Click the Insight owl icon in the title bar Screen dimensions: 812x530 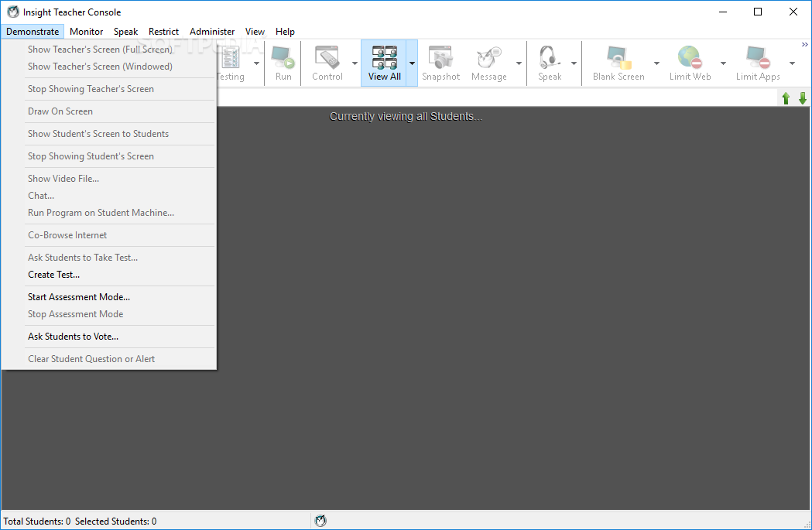pos(13,12)
